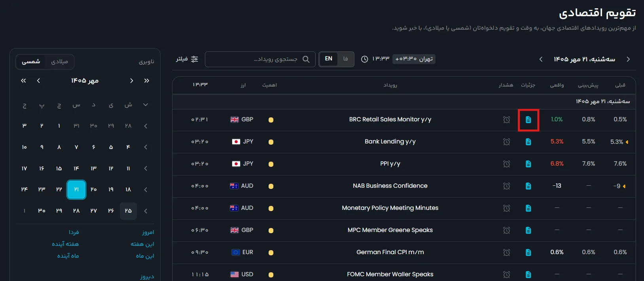Screen dimensions: 644x281
Task: Open details document for Bank Lending y/y
Action: [x=528, y=142]
